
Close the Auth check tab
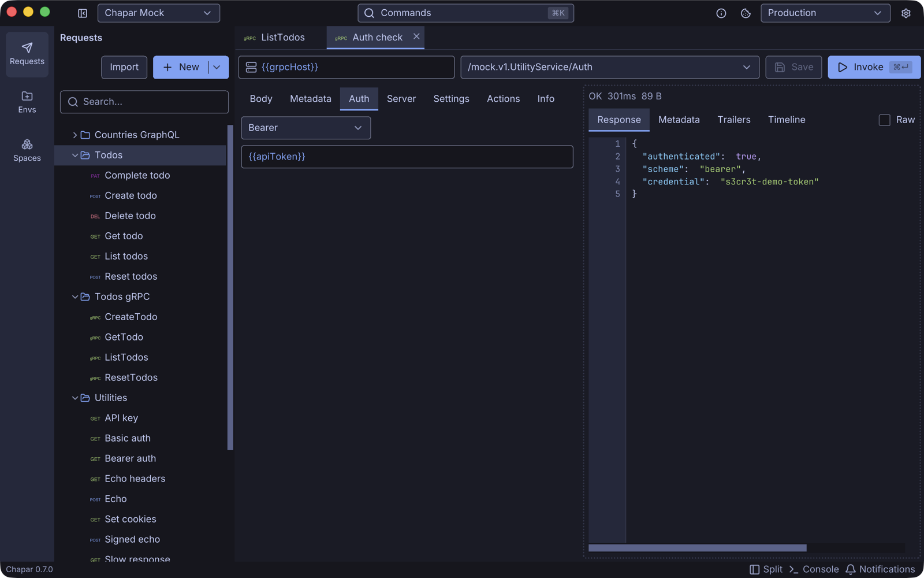click(416, 36)
